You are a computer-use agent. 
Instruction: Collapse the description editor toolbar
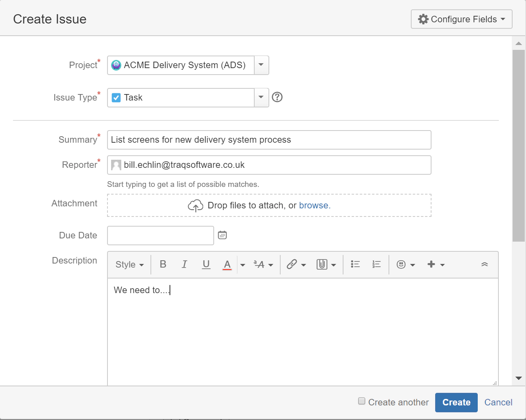click(484, 264)
